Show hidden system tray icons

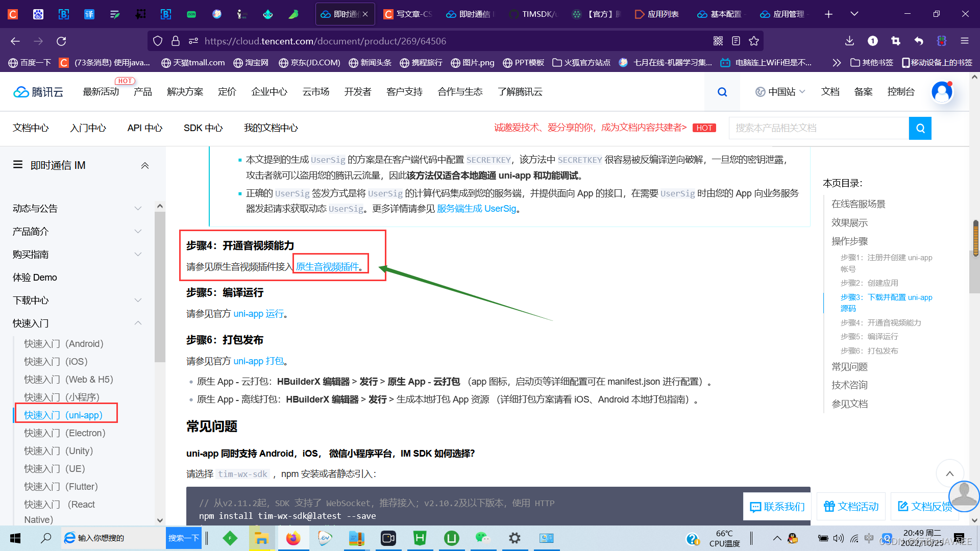[x=777, y=538]
